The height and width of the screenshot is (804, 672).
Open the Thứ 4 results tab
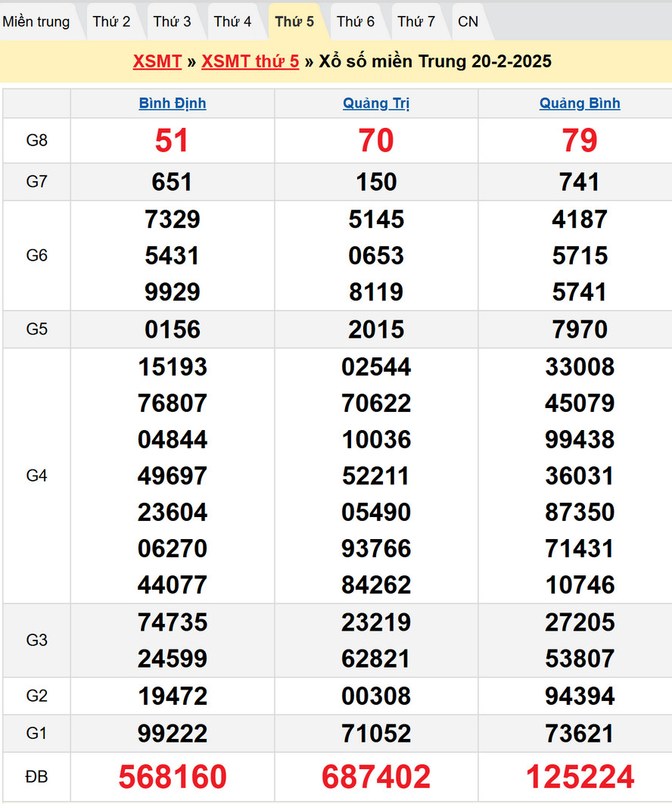click(x=232, y=22)
